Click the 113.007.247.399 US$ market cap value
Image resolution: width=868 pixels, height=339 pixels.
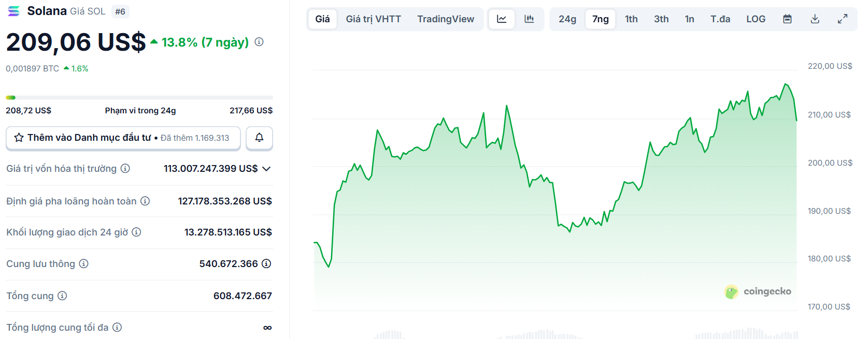[210, 168]
